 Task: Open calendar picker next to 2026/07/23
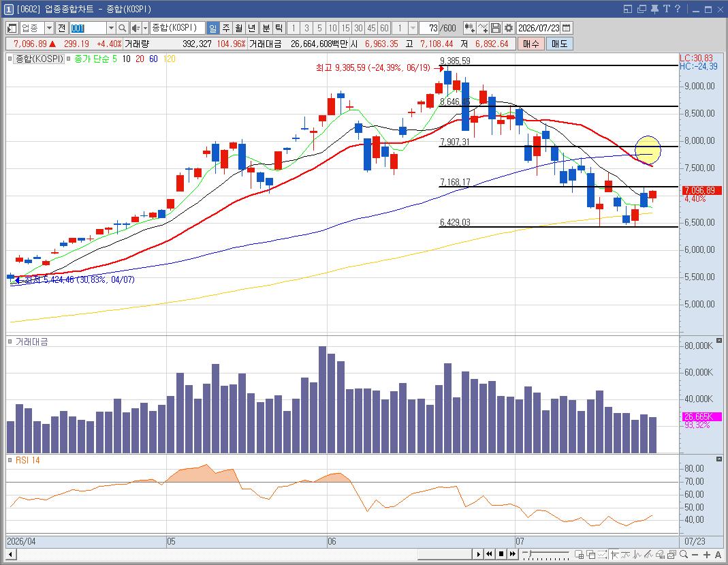[567, 28]
